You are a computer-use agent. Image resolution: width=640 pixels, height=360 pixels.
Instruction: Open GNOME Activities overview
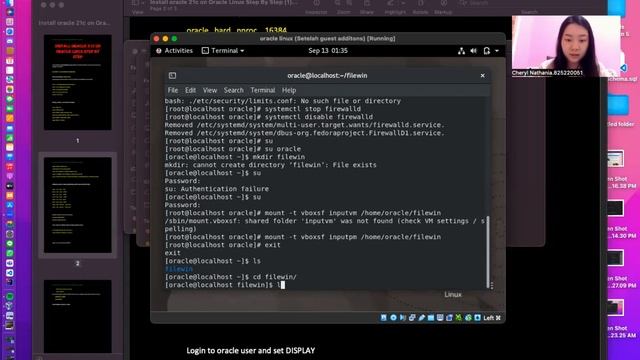point(174,51)
